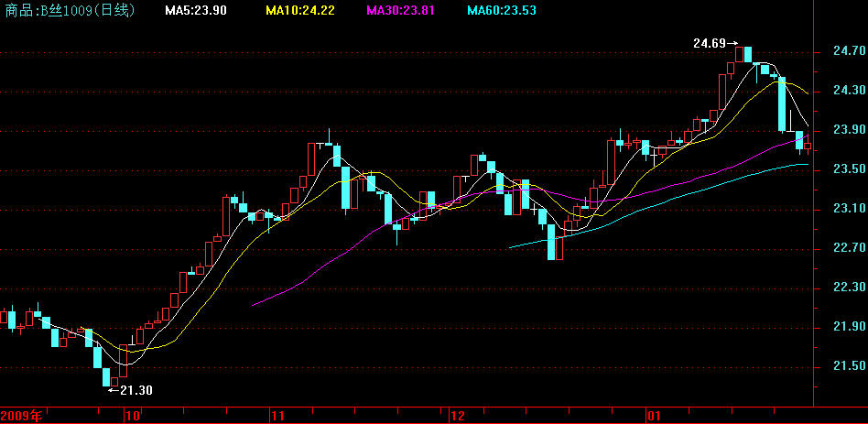Click the chart title 商品:B丝1009(日线)

pos(69,10)
